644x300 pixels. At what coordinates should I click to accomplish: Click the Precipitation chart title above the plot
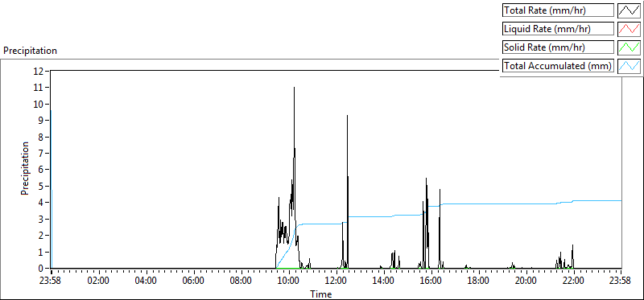(30, 51)
